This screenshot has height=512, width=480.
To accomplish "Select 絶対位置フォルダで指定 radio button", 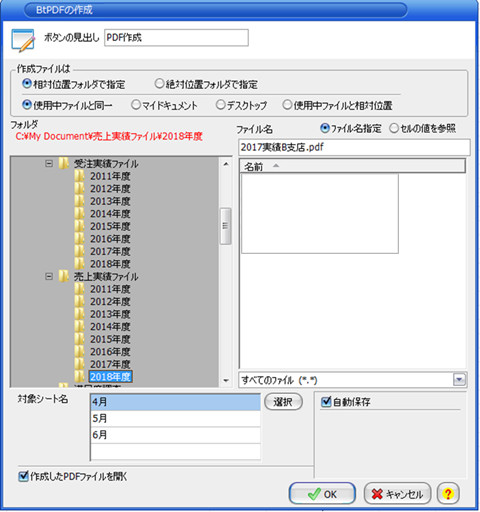I will point(159,84).
